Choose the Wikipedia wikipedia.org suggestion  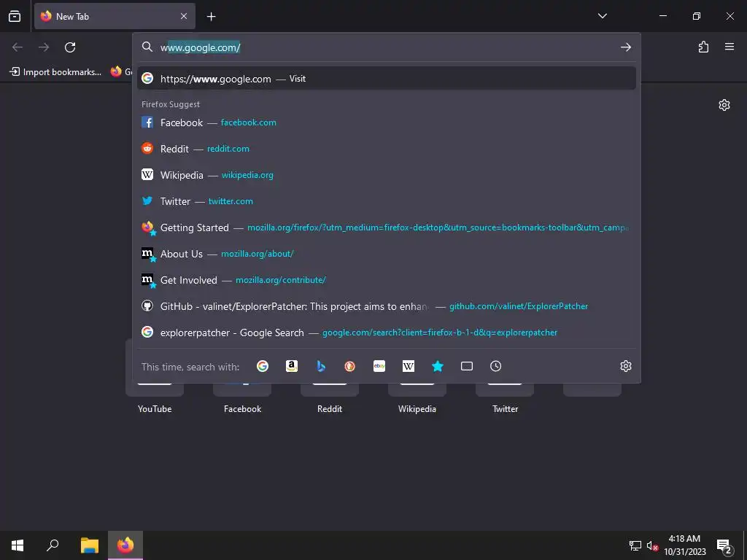point(387,175)
